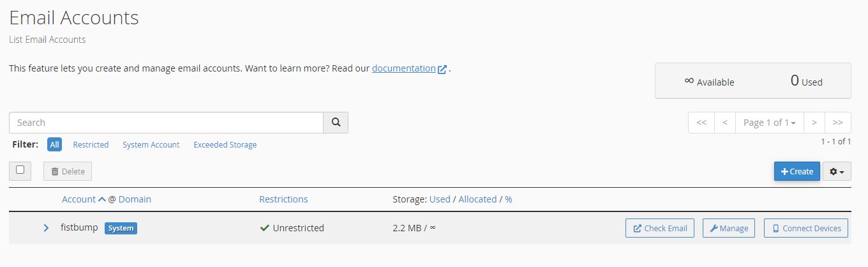Sort the list by Account column
Screen dimensions: 868x267
[x=79, y=199]
